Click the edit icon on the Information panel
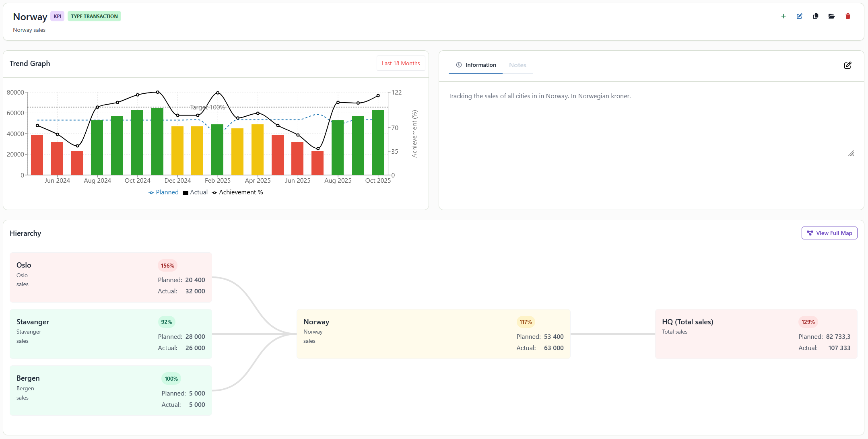 pos(848,65)
